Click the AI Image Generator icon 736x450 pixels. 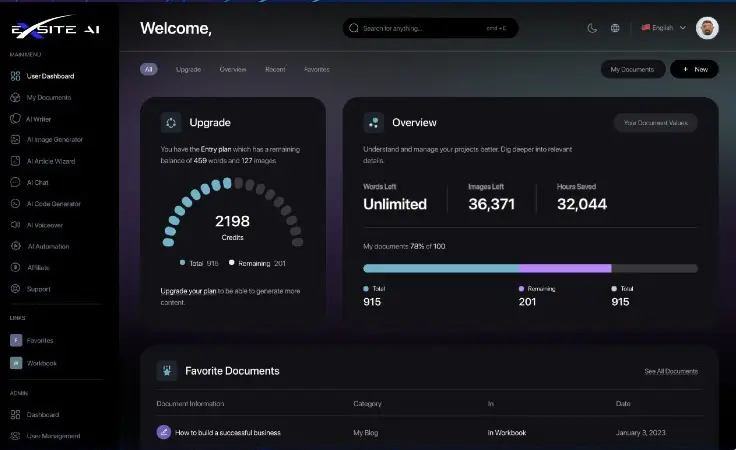[x=15, y=140]
